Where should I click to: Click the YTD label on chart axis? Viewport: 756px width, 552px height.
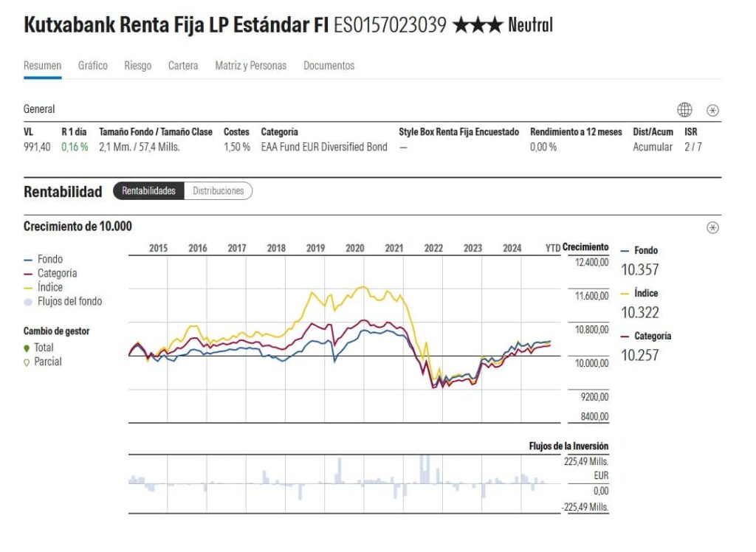pyautogui.click(x=553, y=248)
